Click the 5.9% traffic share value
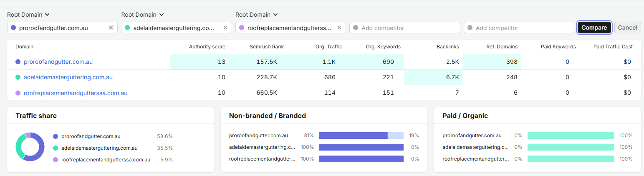The width and height of the screenshot is (644, 176). click(166, 160)
